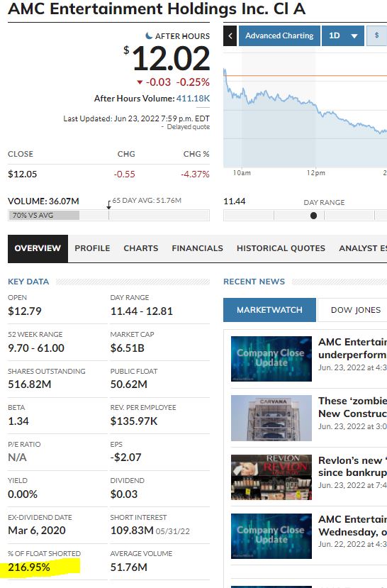The height and width of the screenshot is (588, 387).
Task: Open the Revlon's new bankruptcy headline
Action: (352, 467)
